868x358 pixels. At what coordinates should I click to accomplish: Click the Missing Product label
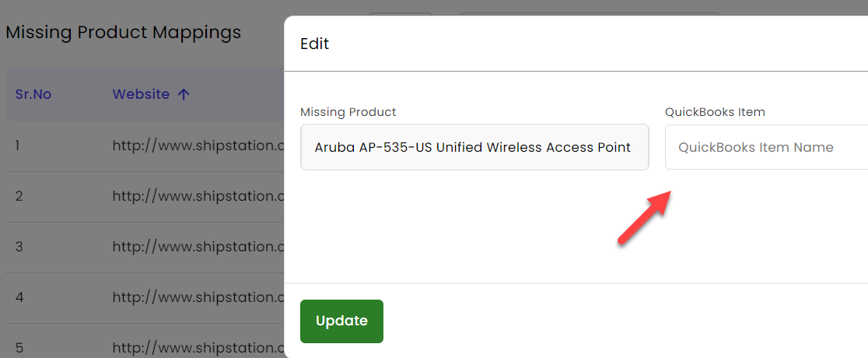point(348,112)
